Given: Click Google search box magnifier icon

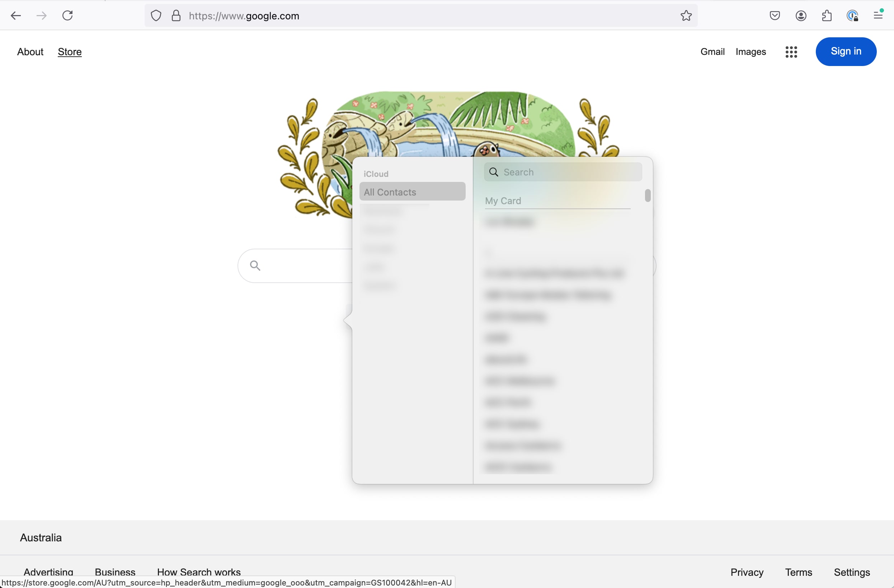Looking at the screenshot, I should 255,265.
